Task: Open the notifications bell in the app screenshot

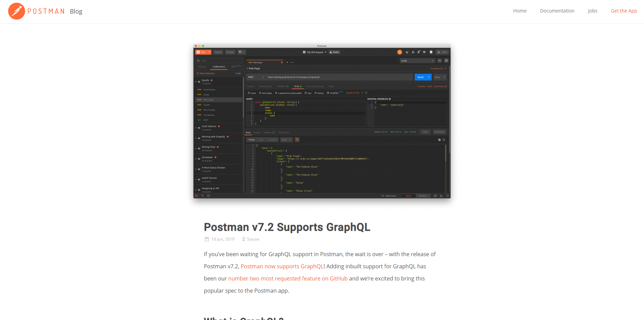Action: [419, 52]
